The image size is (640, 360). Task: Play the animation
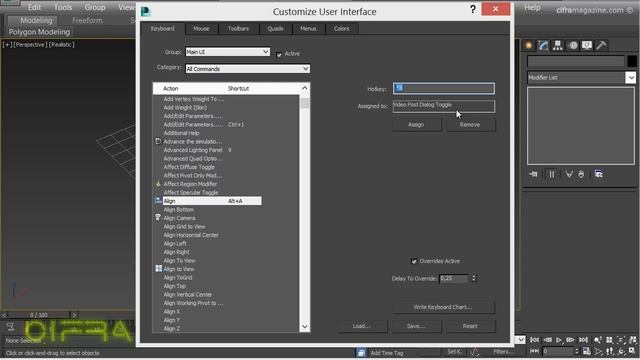click(x=559, y=340)
